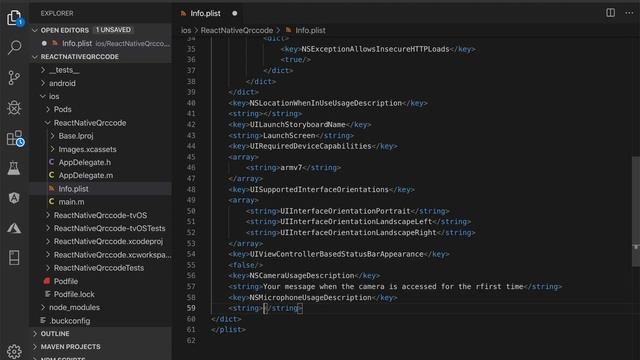Click UIInterfaceOrientationLandscapeRight string
This screenshot has height=360, width=640.
(358, 233)
